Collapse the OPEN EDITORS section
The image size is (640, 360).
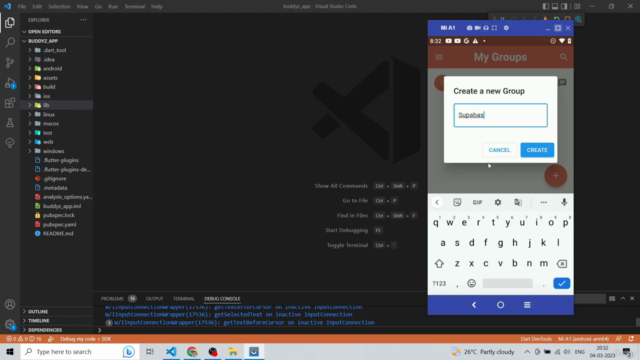[57, 31]
